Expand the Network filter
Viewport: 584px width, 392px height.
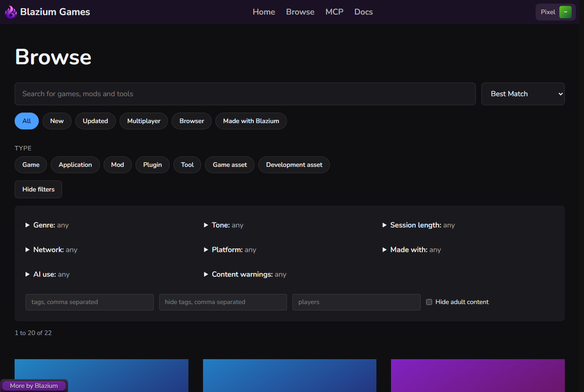coord(52,250)
